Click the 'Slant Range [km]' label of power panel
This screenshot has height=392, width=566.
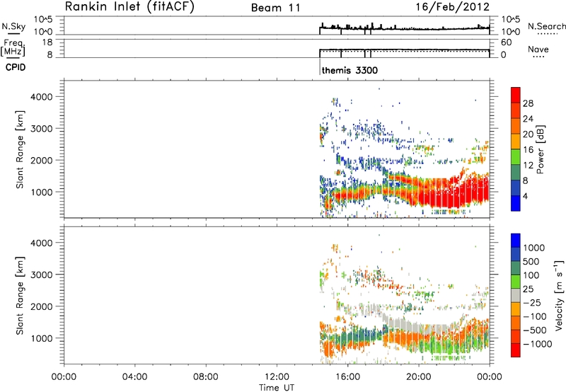pos(20,149)
